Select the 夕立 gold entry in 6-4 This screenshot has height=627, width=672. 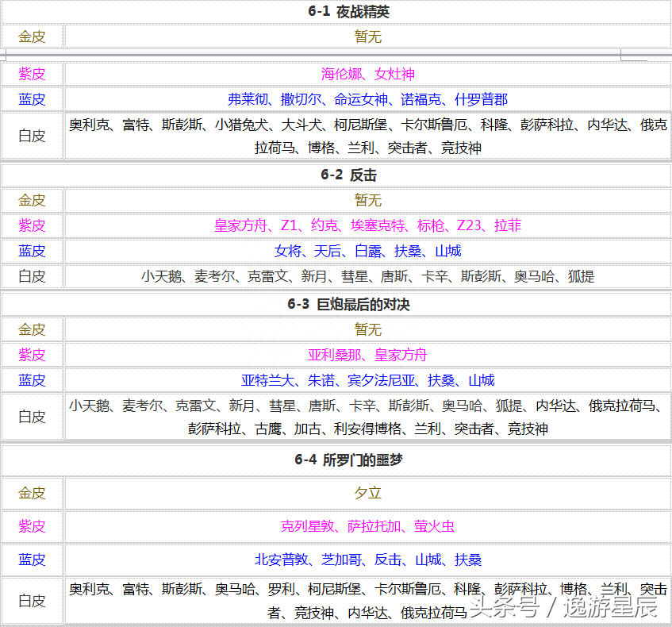point(368,492)
